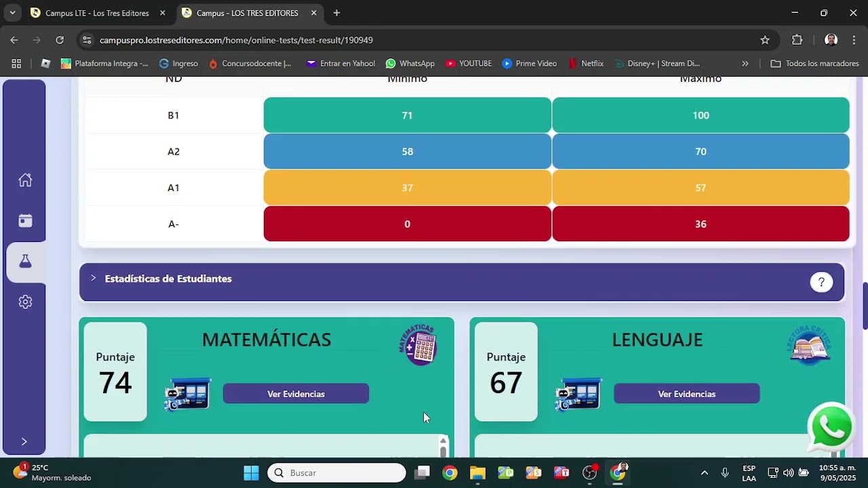Switch to Campus LTE - Los Tres Editores tab

(x=98, y=13)
